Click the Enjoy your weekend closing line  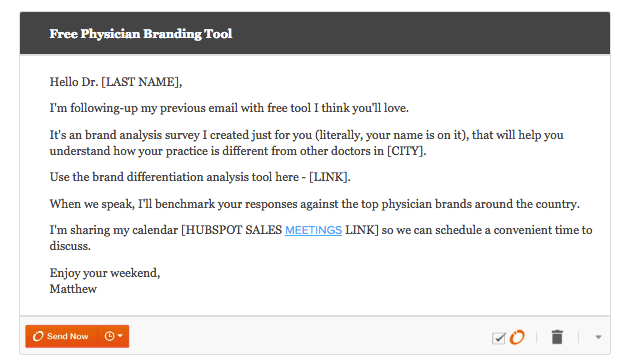pos(105,273)
